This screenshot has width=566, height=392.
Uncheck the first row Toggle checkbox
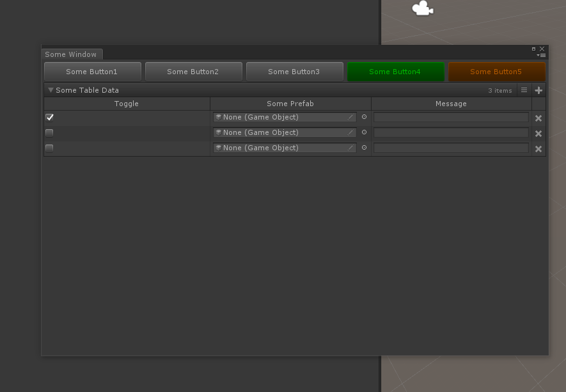[49, 117]
